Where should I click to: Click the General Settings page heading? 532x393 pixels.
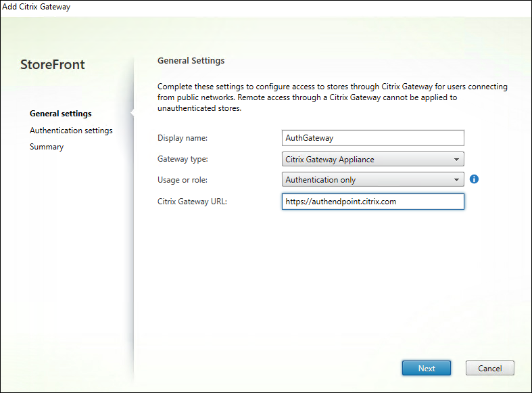click(x=191, y=61)
